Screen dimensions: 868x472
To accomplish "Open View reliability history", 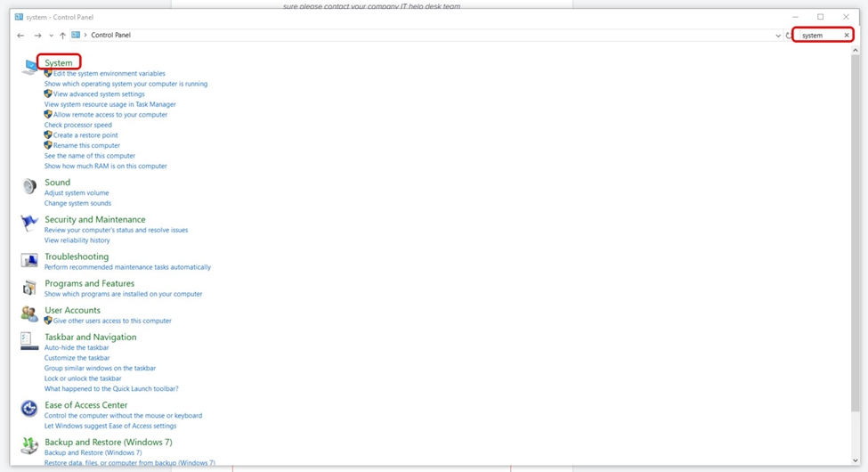I will 77,240.
